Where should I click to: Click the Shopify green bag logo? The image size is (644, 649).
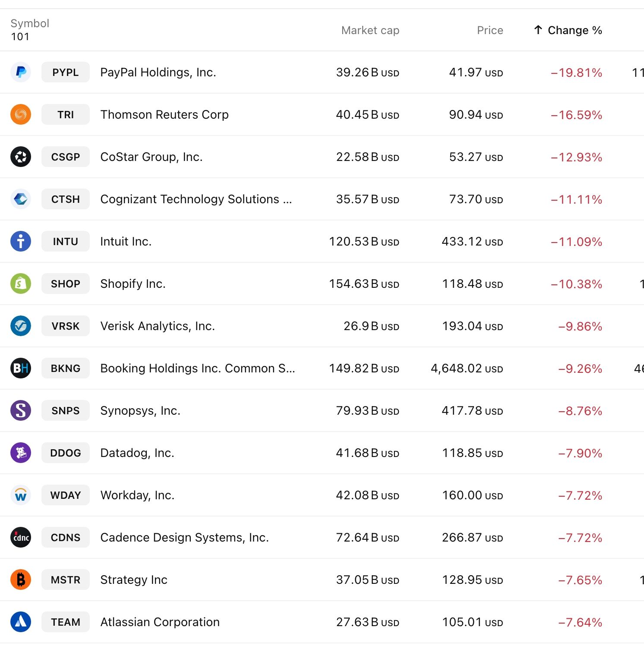click(x=20, y=284)
